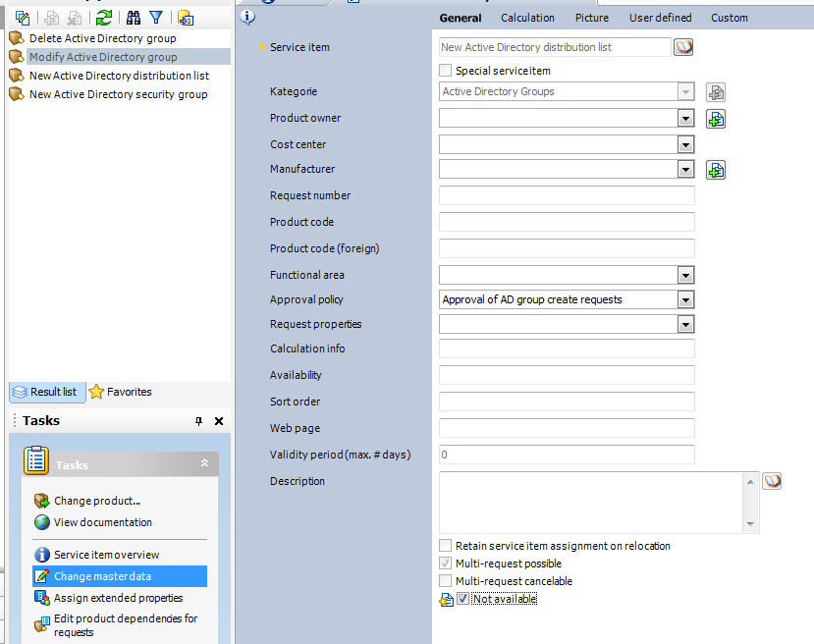The width and height of the screenshot is (814, 644).
Task: Switch to the Result list tab
Action: (47, 392)
